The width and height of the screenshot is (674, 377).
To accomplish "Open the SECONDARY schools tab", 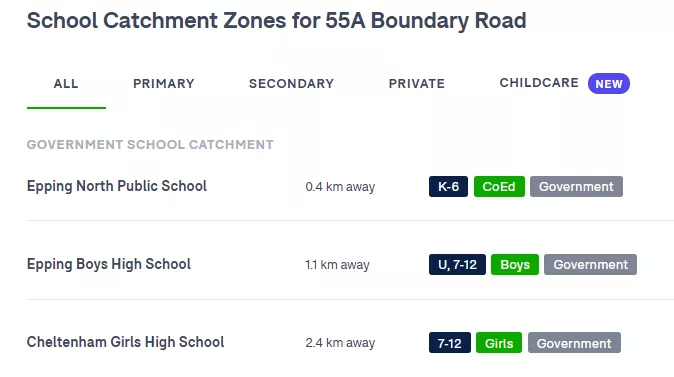I will [x=291, y=83].
